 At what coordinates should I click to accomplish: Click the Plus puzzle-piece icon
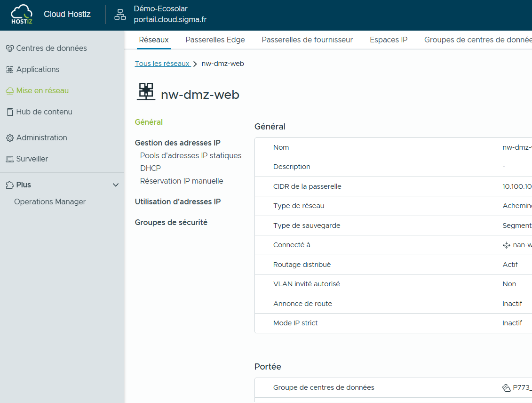pyautogui.click(x=9, y=185)
